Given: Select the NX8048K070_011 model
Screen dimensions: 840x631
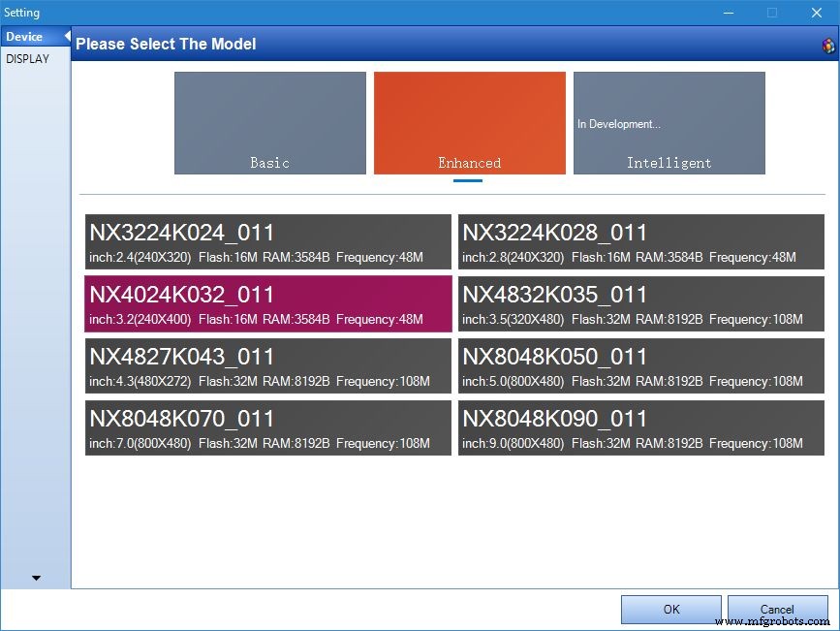Looking at the screenshot, I should click(x=268, y=427).
